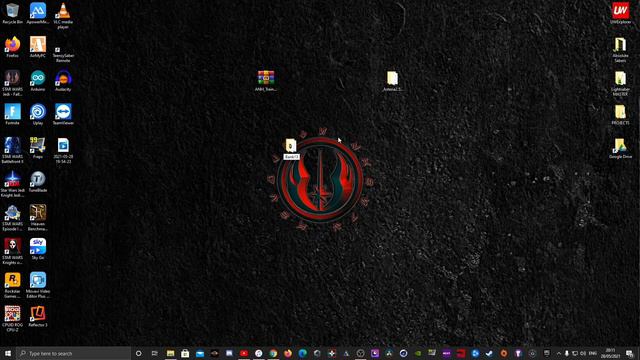Viewport: 640px width, 360px height.
Task: Open the Google Drive desktop shortcut
Action: (x=620, y=148)
